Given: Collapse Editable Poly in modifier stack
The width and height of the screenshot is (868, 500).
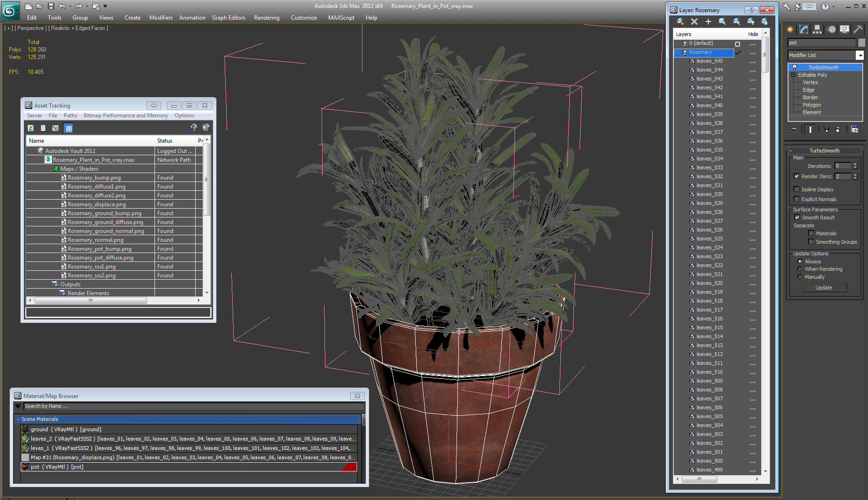Looking at the screenshot, I should (794, 75).
